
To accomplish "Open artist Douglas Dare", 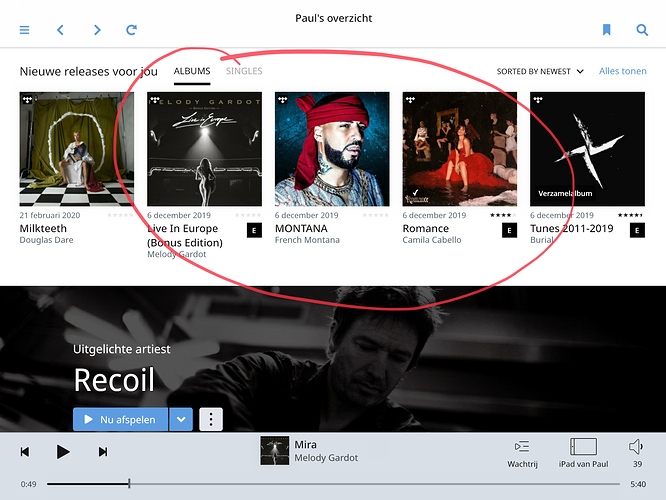I will click(x=46, y=240).
